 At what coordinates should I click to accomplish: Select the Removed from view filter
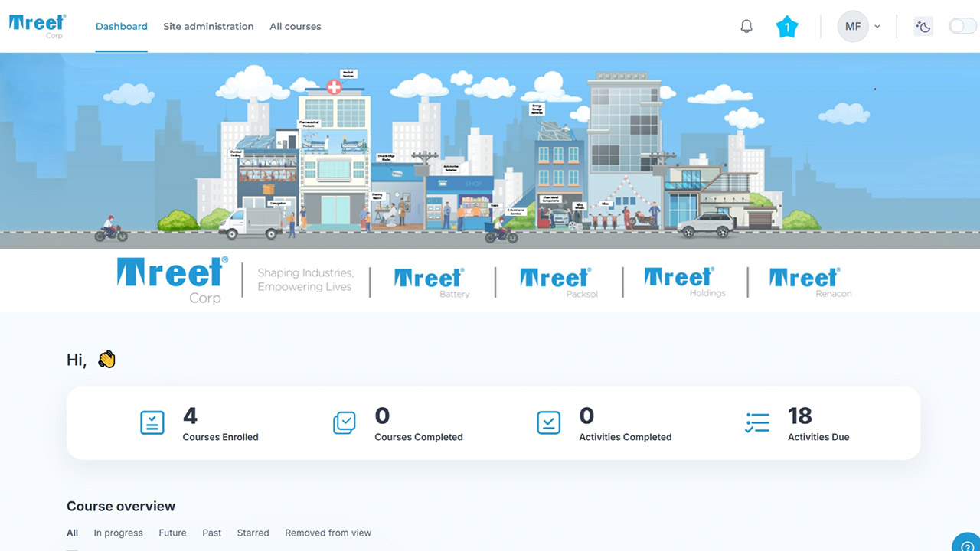(328, 533)
